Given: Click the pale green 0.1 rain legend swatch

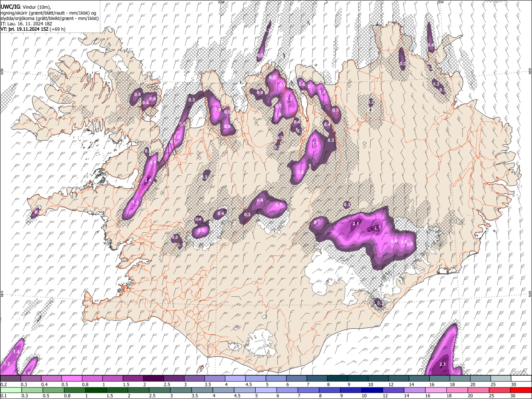Looking at the screenshot, I should [11, 390].
